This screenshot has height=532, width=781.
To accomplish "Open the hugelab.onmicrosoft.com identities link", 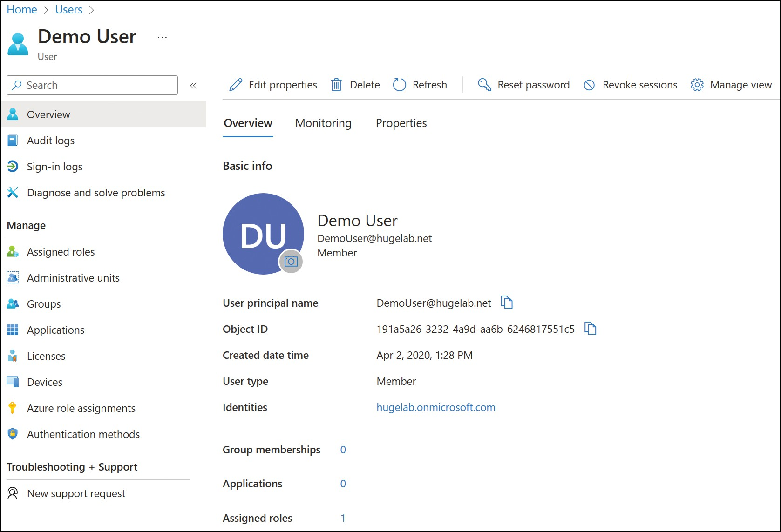I will tap(436, 407).
